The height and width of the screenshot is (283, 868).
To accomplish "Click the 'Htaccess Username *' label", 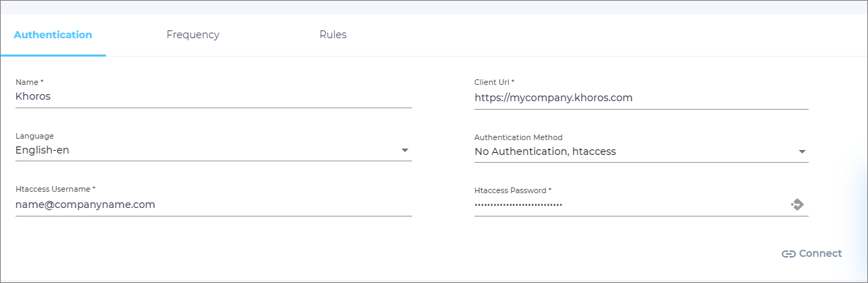I will 55,190.
